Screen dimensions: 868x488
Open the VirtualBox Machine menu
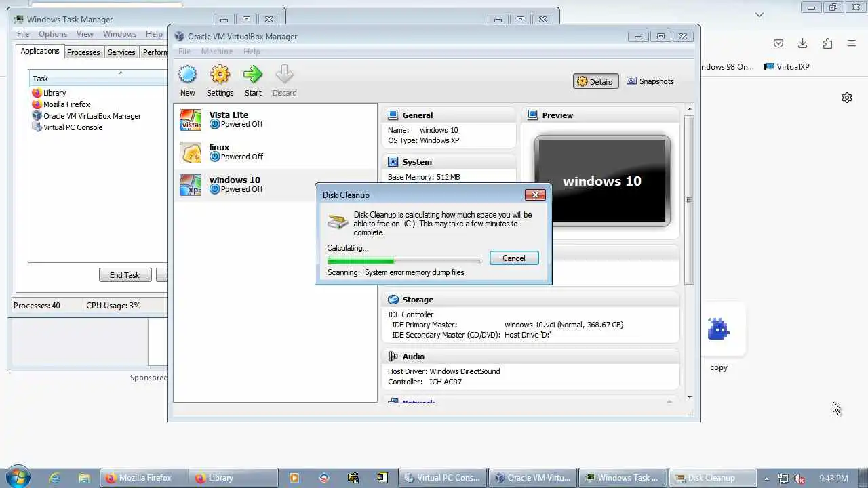(x=217, y=52)
